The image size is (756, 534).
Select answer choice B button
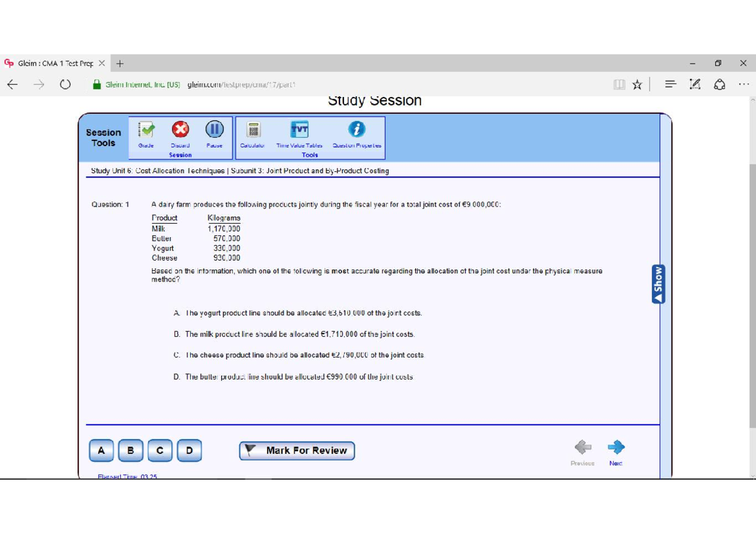(130, 450)
